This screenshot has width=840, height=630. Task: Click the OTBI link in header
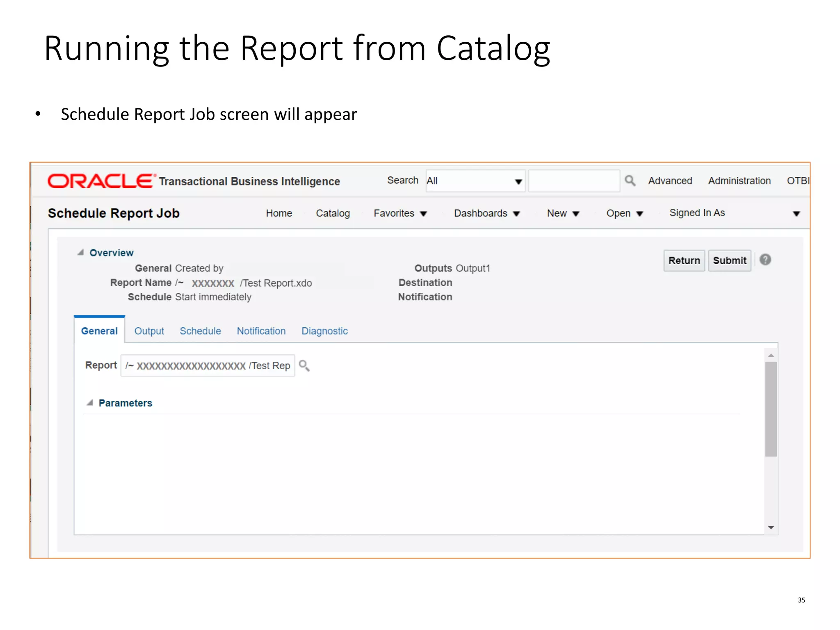(x=798, y=181)
